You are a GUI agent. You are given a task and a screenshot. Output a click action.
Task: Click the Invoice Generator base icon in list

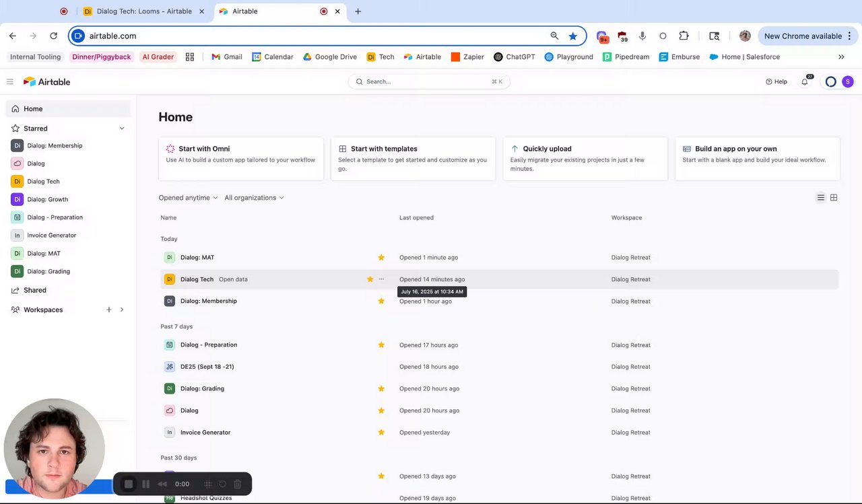point(170,432)
